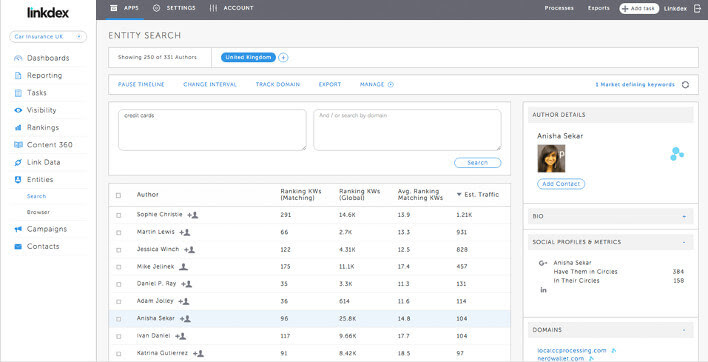Click Anisha Sekar's profile photo
Screen dimensions: 708x362
pyautogui.click(x=551, y=158)
